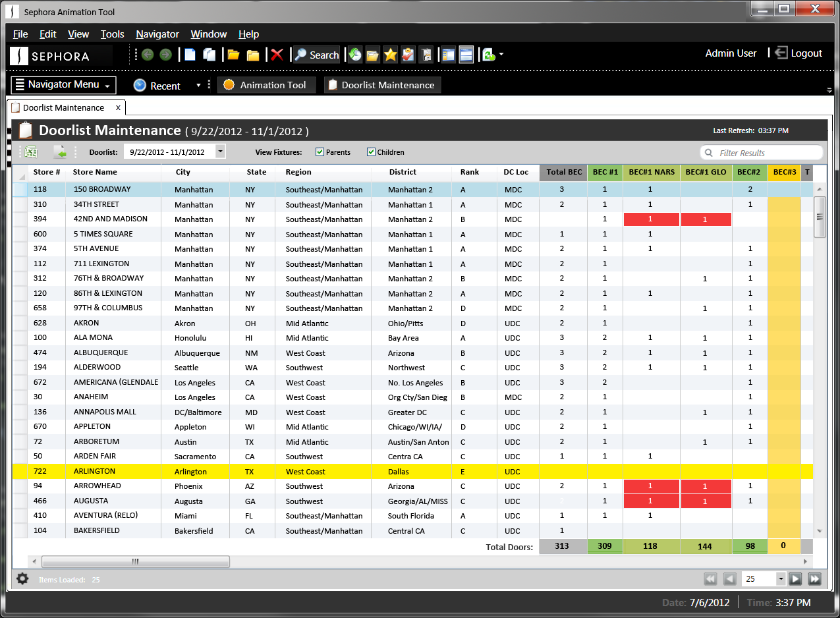Click the copy documents icon in toolbar
This screenshot has width=840, height=618.
pyautogui.click(x=210, y=55)
